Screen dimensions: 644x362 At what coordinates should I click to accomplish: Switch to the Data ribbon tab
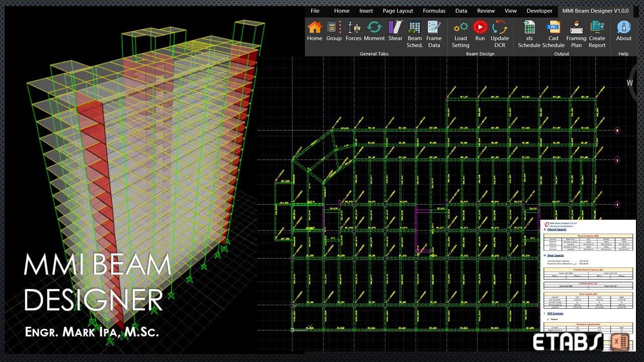[x=461, y=11]
